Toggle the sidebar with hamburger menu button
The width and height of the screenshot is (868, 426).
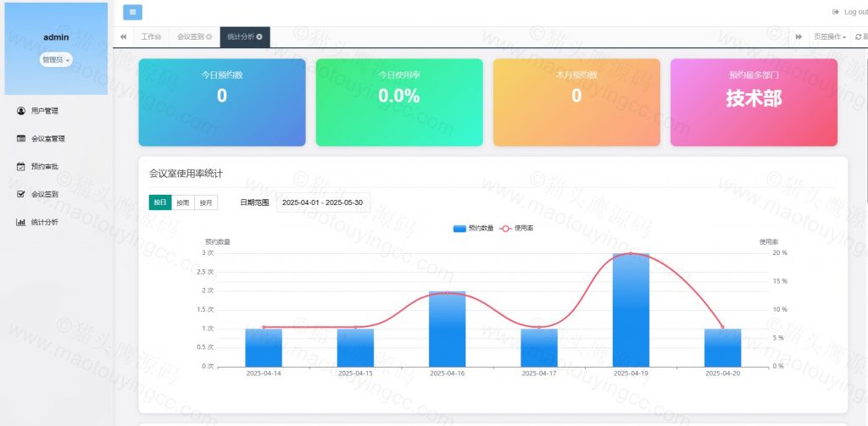click(x=132, y=12)
